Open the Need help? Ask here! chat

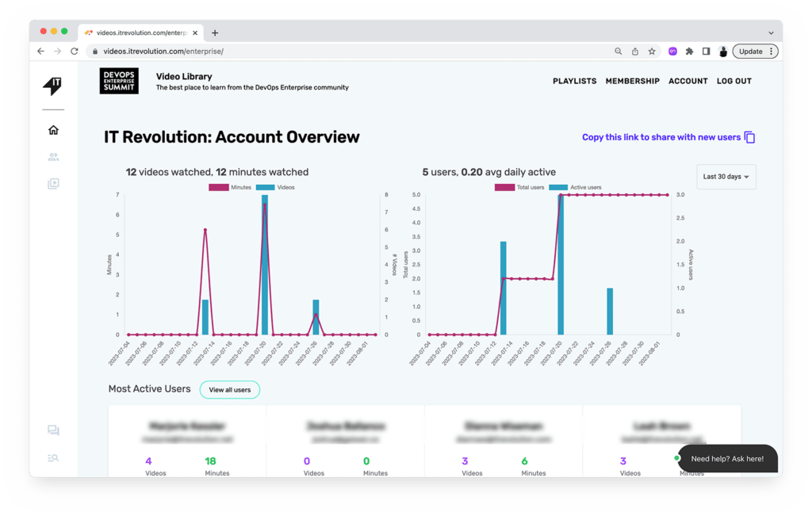[x=727, y=459]
